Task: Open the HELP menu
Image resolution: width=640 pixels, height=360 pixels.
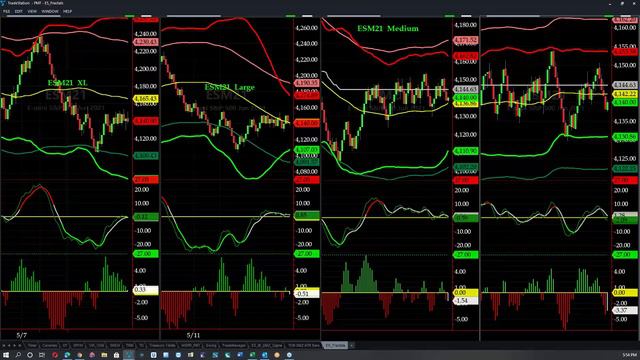Action: click(x=68, y=11)
